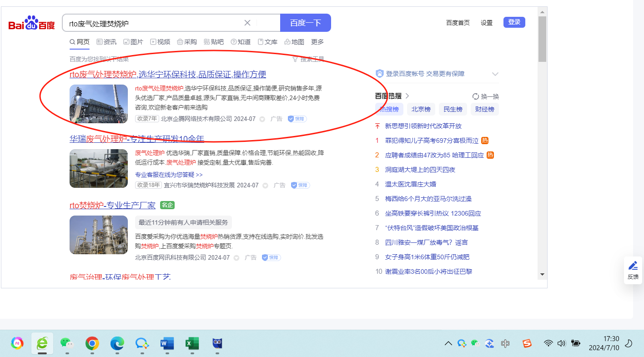Open the 华瑞废气处理炉 result link
The height and width of the screenshot is (357, 644).
click(x=136, y=139)
